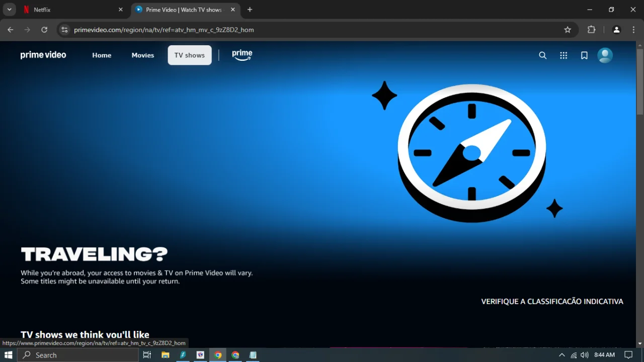
Task: Select the Movies navigation item
Action: (143, 55)
